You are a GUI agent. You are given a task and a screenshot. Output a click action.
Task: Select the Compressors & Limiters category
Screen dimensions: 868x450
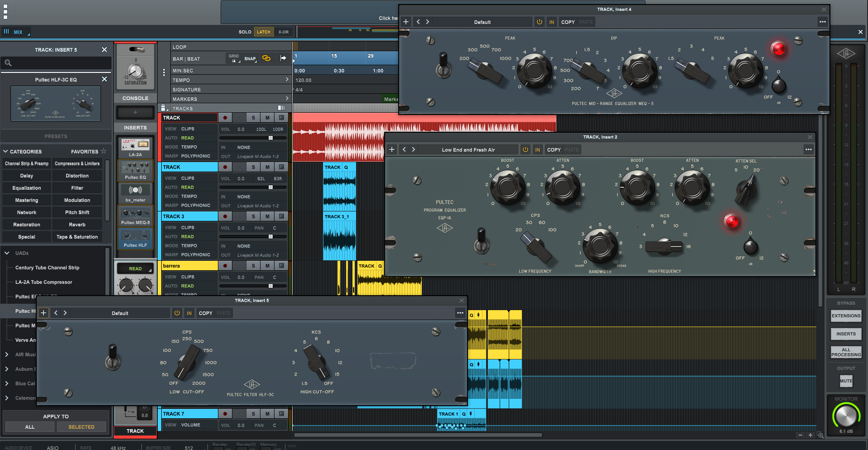point(77,163)
